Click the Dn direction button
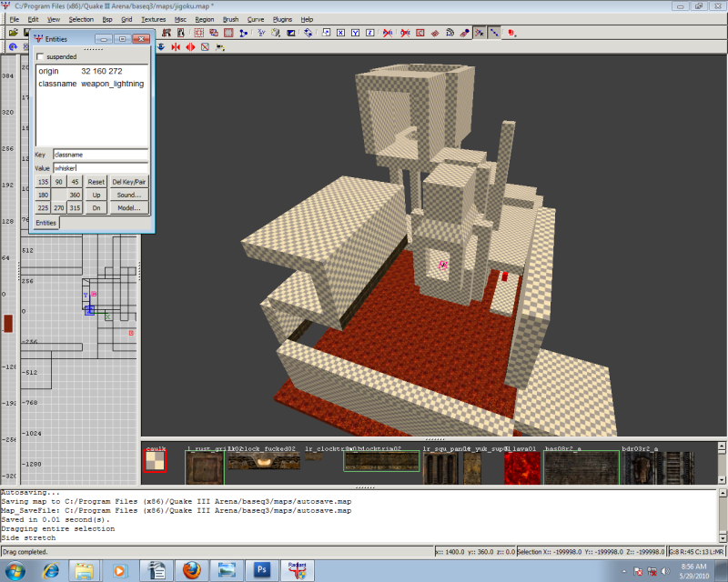This screenshot has width=728, height=582. (96, 208)
